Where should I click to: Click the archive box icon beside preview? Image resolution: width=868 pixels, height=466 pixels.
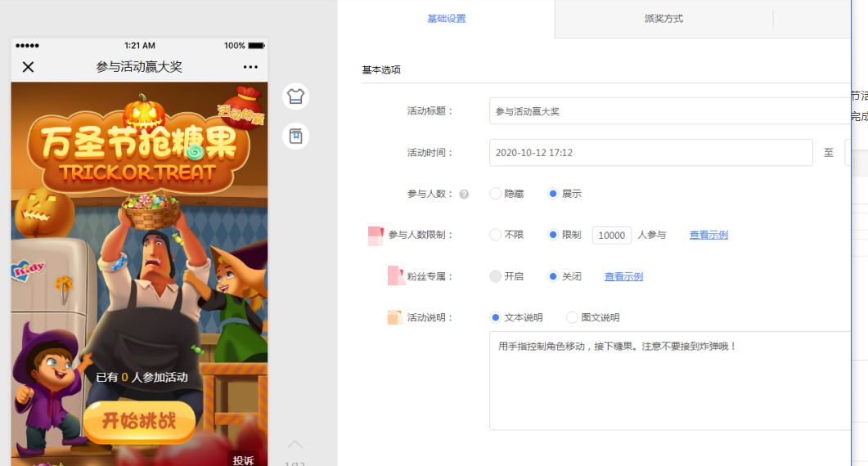(295, 136)
